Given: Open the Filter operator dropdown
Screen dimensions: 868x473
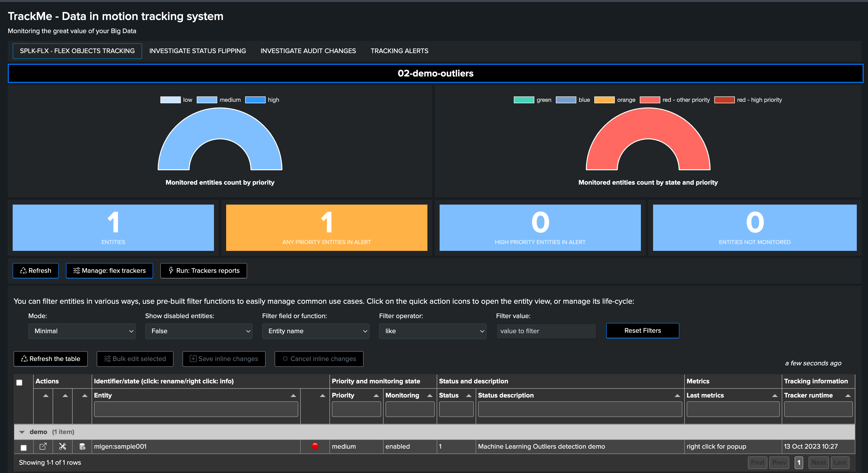Looking at the screenshot, I should (433, 331).
